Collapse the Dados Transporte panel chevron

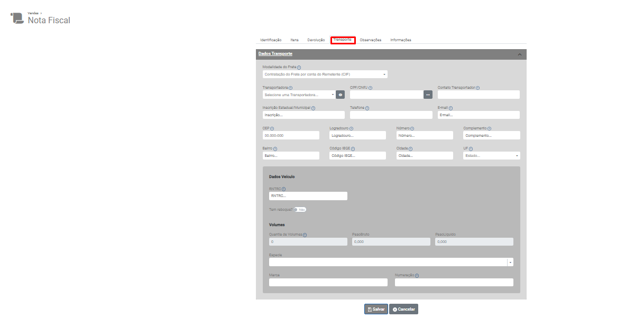pyautogui.click(x=519, y=54)
